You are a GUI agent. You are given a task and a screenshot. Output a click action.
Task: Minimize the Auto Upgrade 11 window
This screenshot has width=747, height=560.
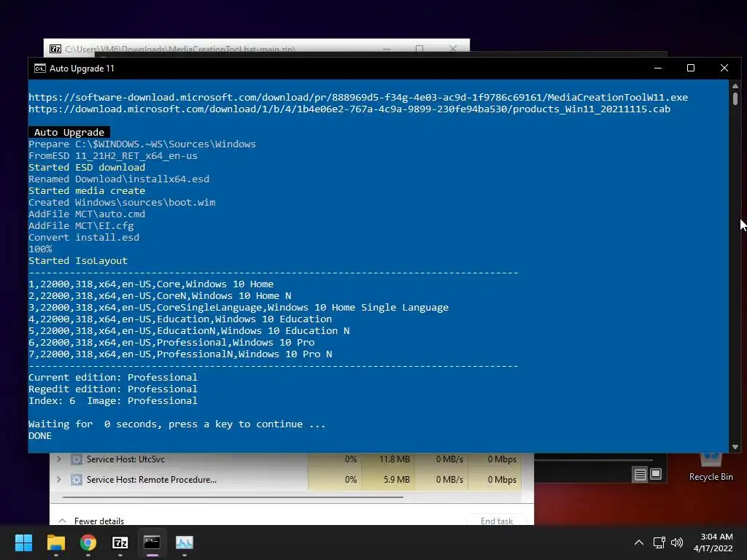[658, 68]
